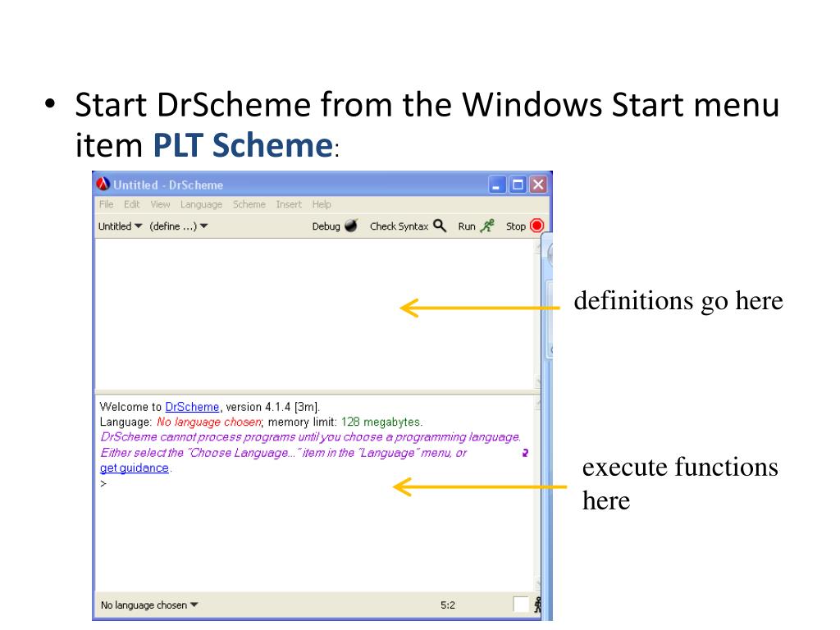Click the Debug button label
The height and width of the screenshot is (630, 840).
point(326,226)
